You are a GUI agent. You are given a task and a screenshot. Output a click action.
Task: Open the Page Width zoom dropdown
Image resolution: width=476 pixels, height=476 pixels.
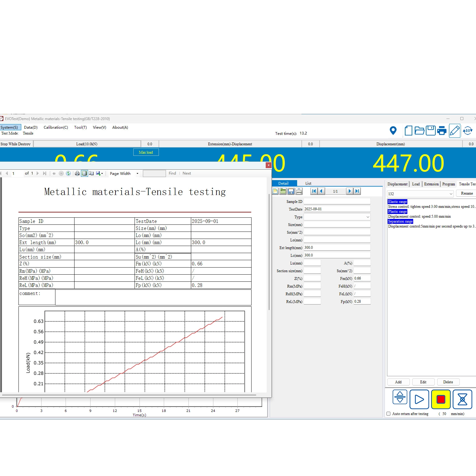(x=137, y=174)
